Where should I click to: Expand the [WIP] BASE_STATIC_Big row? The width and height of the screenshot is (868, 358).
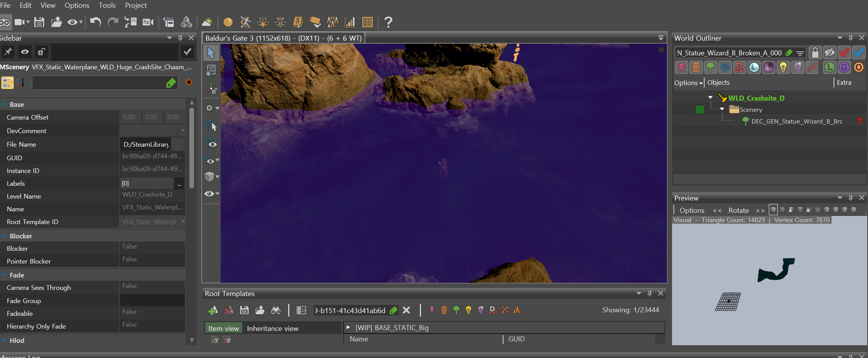[x=348, y=327]
